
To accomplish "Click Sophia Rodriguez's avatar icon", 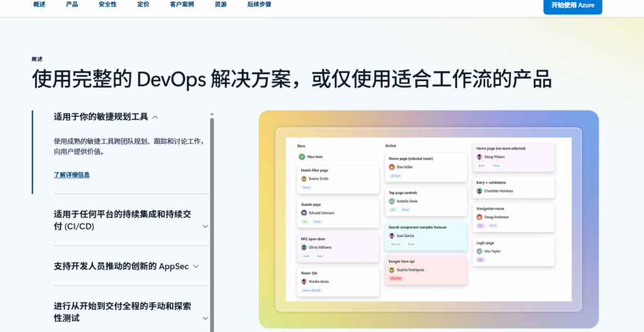I will coord(392,270).
